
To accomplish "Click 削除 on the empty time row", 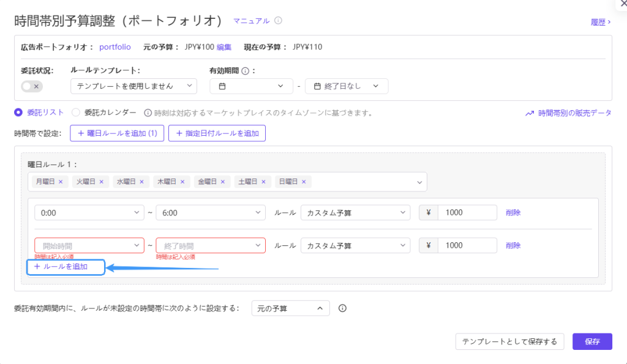I will click(513, 245).
